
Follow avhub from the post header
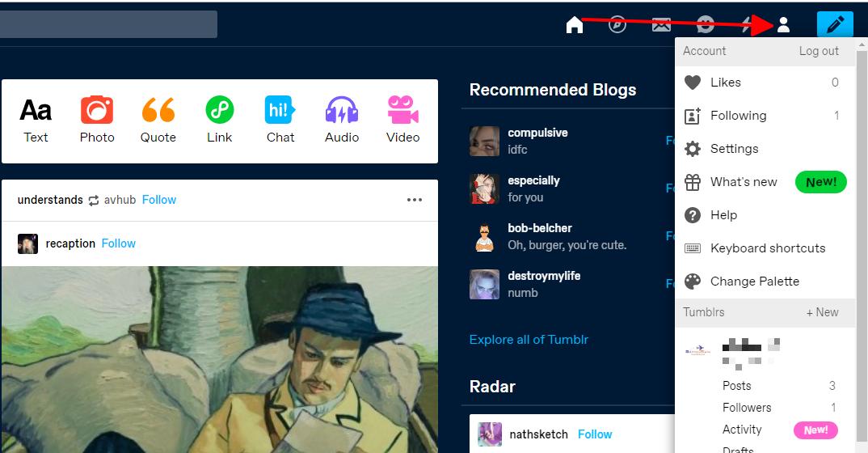(159, 200)
